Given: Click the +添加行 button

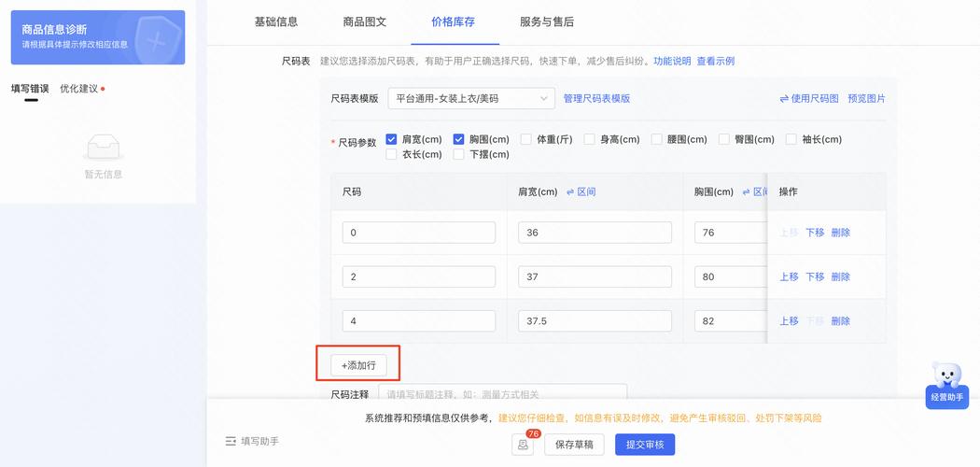Looking at the screenshot, I should click(x=358, y=366).
